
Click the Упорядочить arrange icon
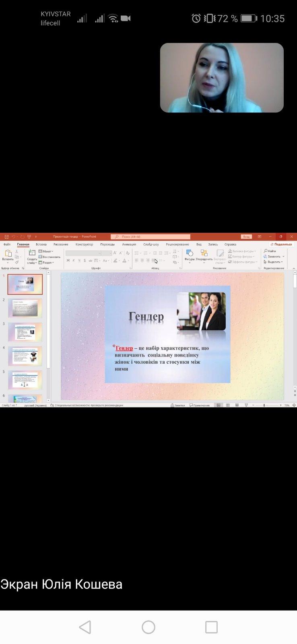pos(204,253)
